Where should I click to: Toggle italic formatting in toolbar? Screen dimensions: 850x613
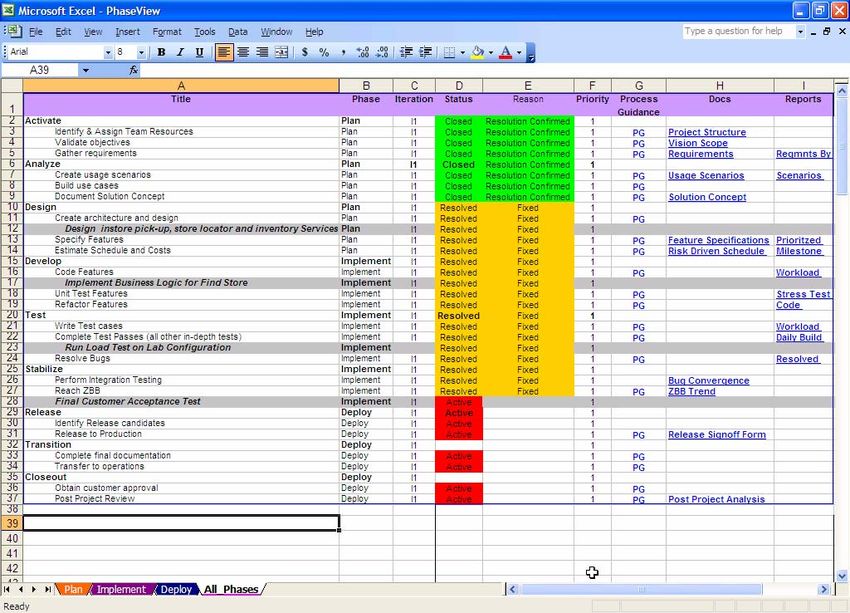[180, 52]
